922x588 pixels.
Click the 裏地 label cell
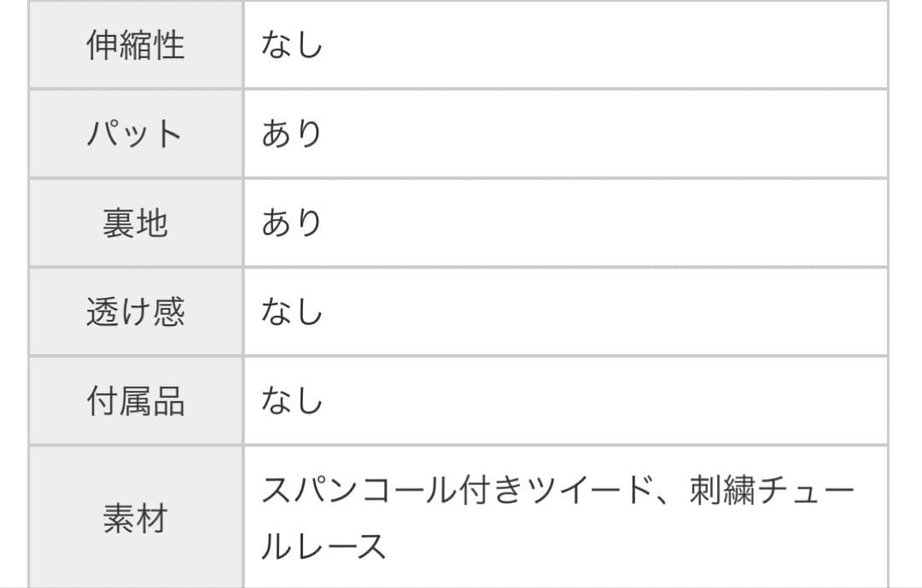click(x=136, y=223)
